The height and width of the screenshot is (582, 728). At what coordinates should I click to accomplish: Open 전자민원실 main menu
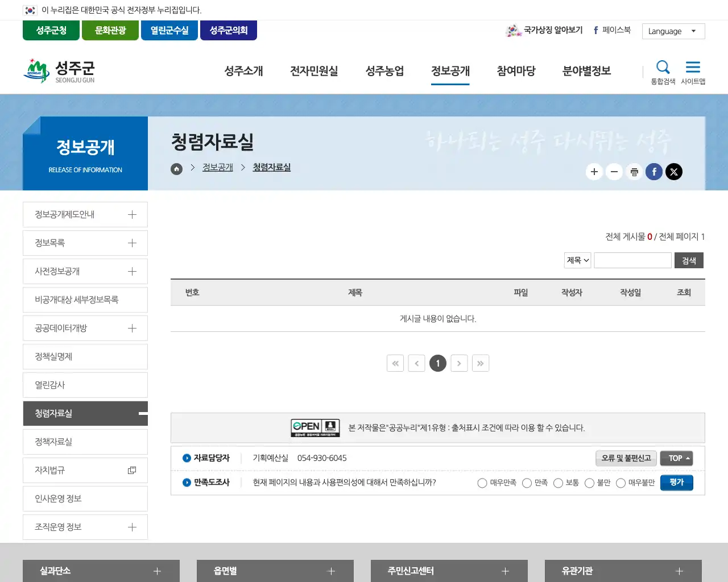pos(314,71)
